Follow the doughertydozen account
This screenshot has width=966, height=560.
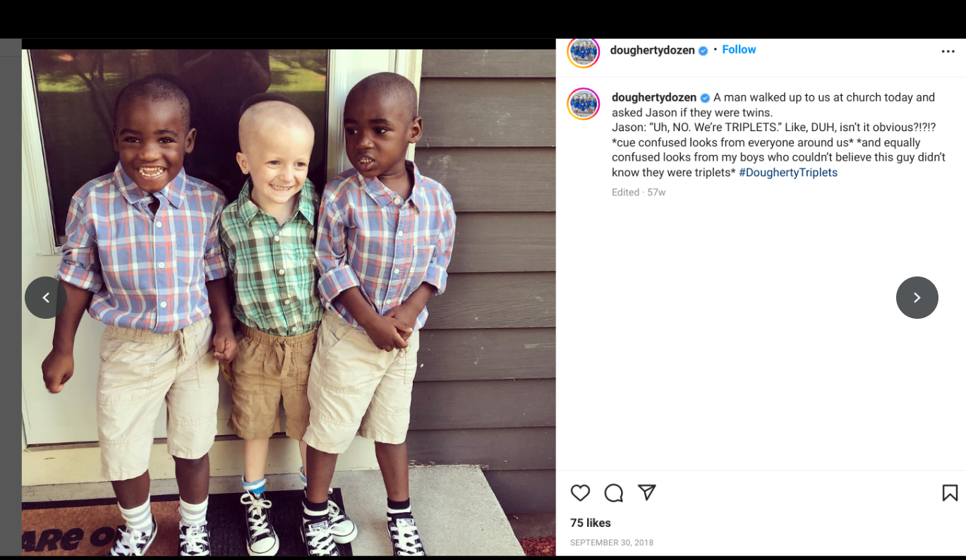(739, 49)
